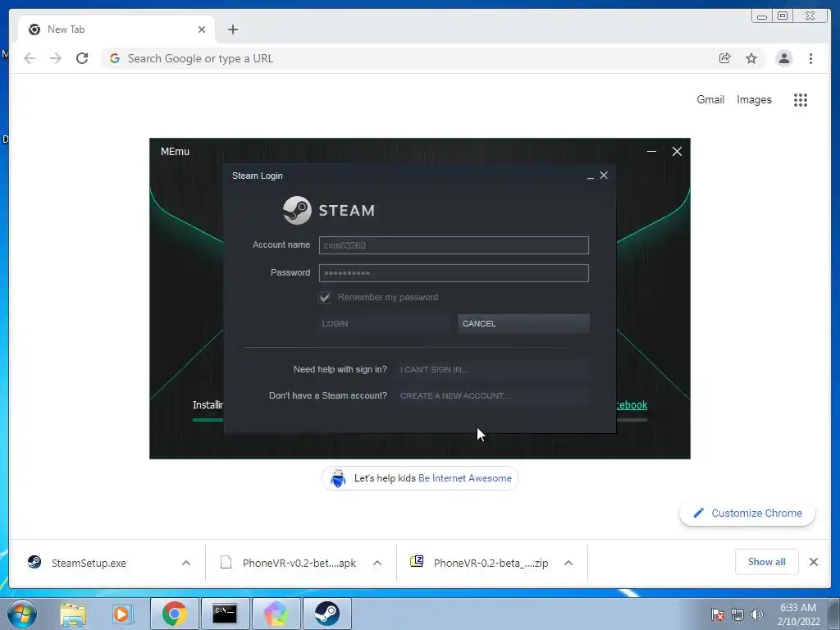Switch to Chrome on the taskbar
The image size is (840, 630).
pyautogui.click(x=175, y=614)
